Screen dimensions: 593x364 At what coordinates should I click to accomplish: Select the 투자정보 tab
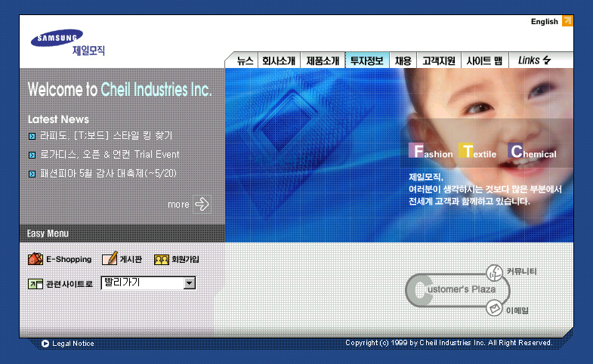tap(367, 60)
